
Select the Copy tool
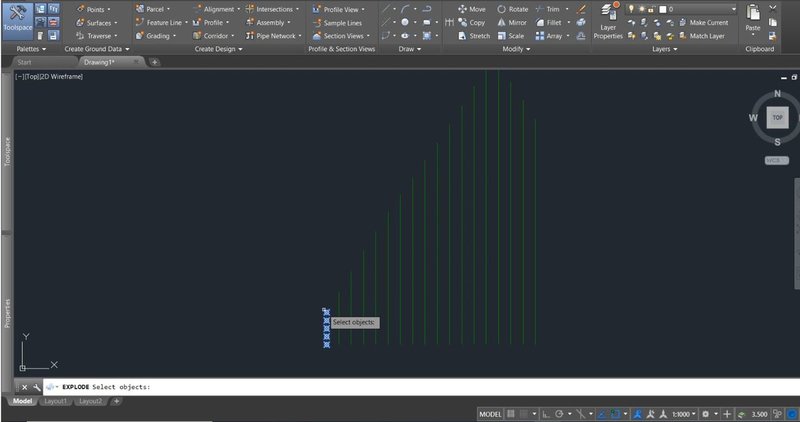coord(472,22)
